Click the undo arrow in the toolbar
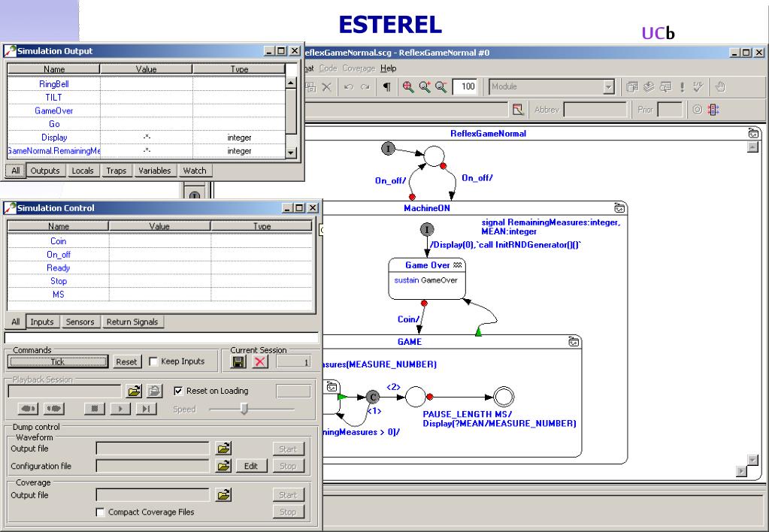This screenshot has width=769, height=532. [x=349, y=86]
